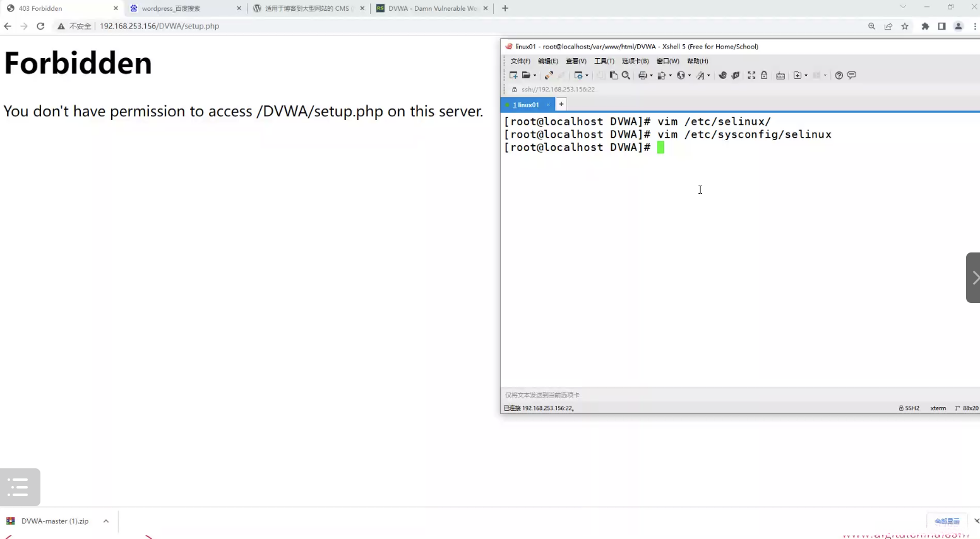The height and width of the screenshot is (539, 980).
Task: Expand the globe encoding dropdown arrow
Action: [689, 75]
